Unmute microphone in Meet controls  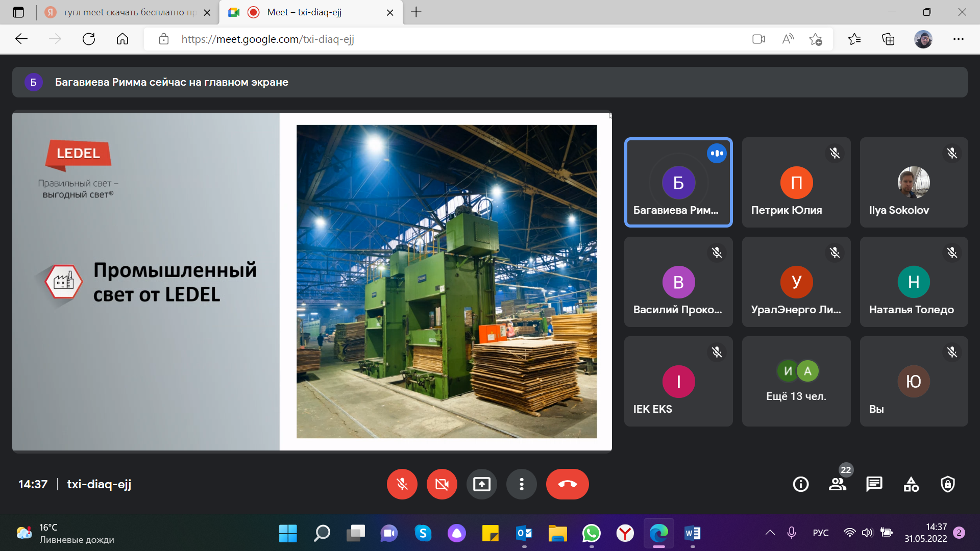[402, 484]
